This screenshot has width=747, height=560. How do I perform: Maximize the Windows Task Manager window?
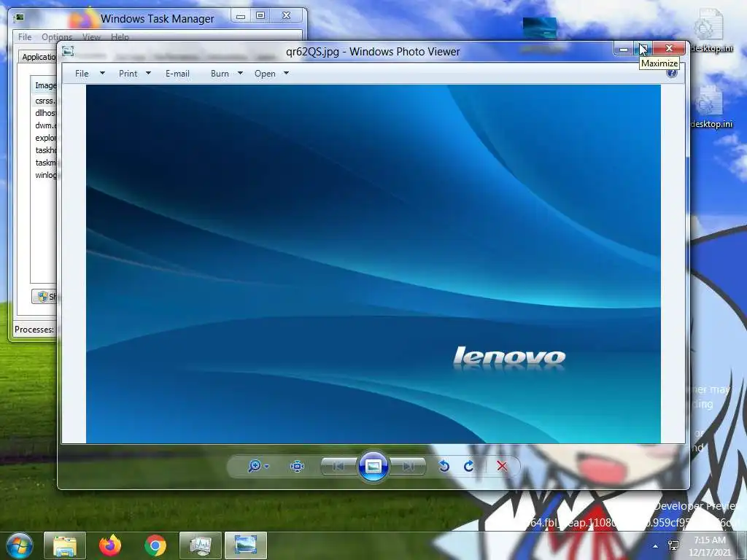(260, 16)
